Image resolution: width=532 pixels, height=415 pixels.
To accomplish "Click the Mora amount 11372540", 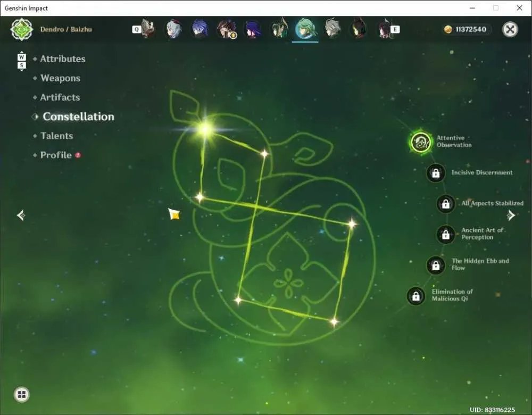I will click(x=471, y=29).
